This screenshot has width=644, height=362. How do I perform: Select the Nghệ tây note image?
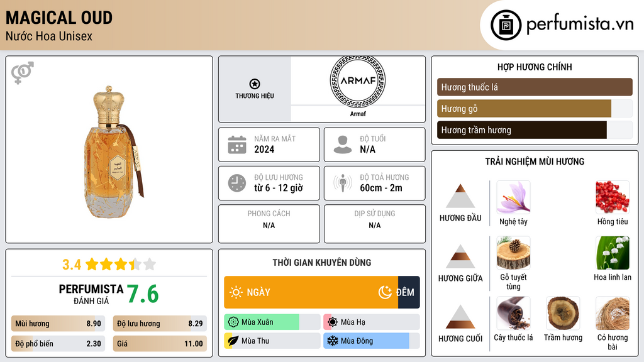[513, 197]
